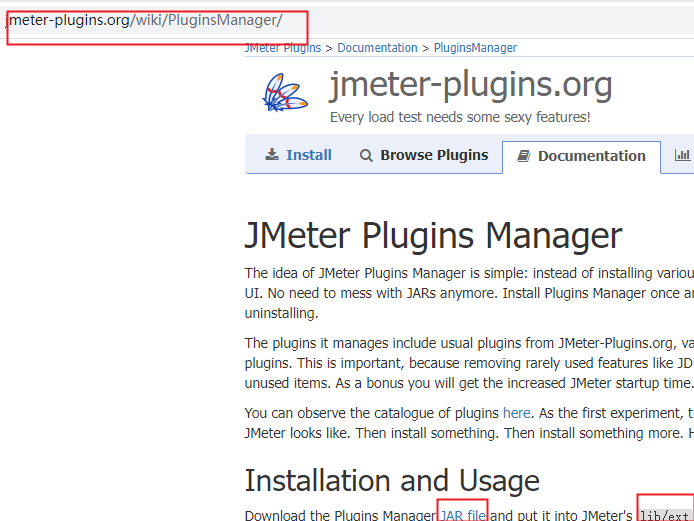Go to the Documentation breadcrumb link

(377, 48)
